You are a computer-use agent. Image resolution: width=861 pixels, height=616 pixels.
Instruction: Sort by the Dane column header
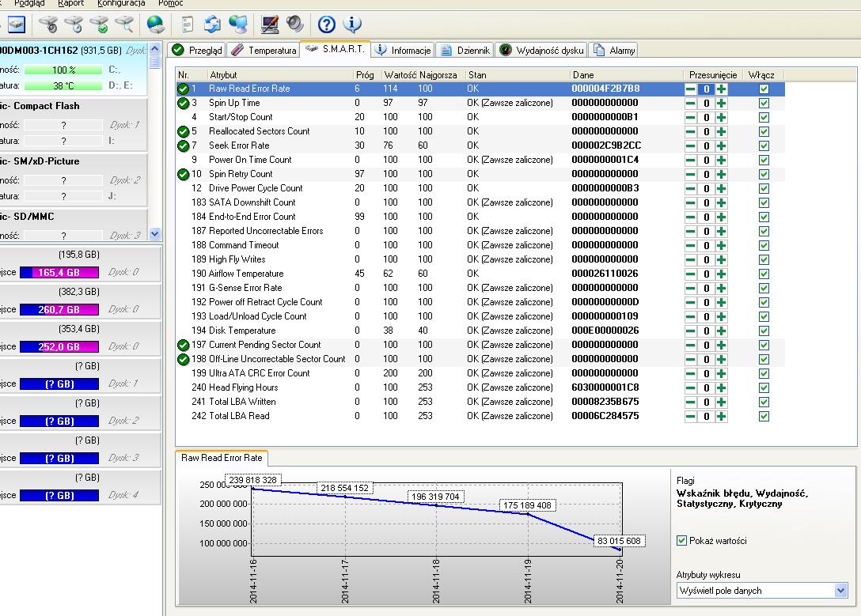626,74
